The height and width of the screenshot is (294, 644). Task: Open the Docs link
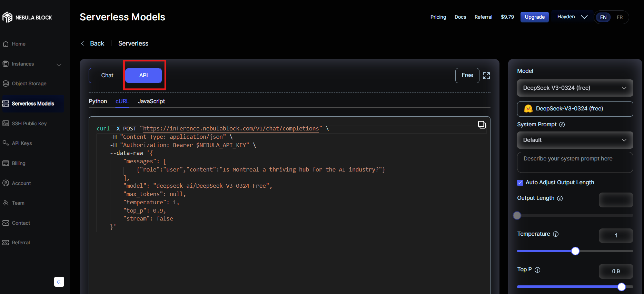(460, 17)
